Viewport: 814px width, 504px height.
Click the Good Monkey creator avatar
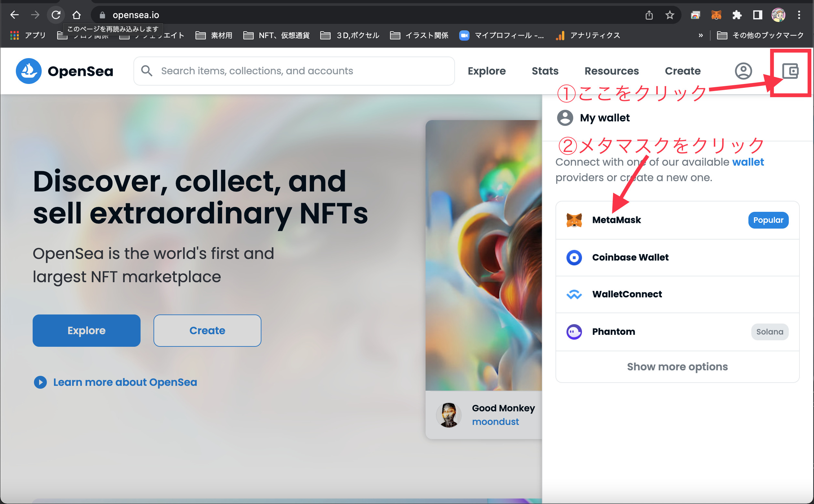click(449, 415)
